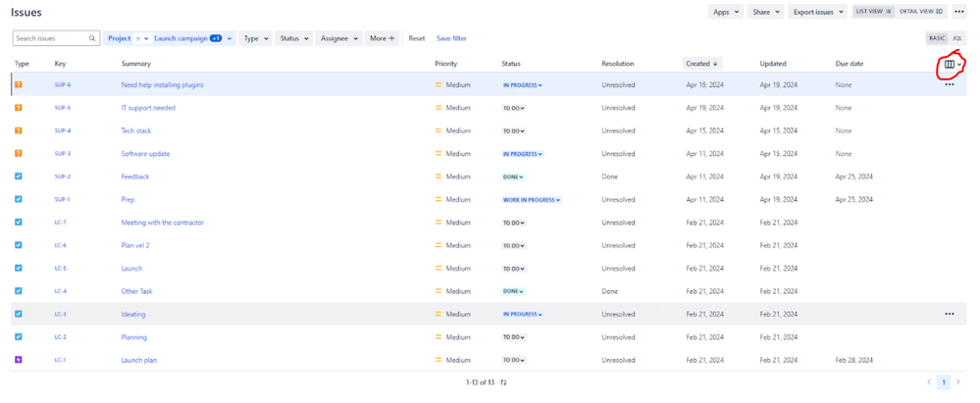
Task: Expand the Type filter dropdown
Action: coord(255,38)
